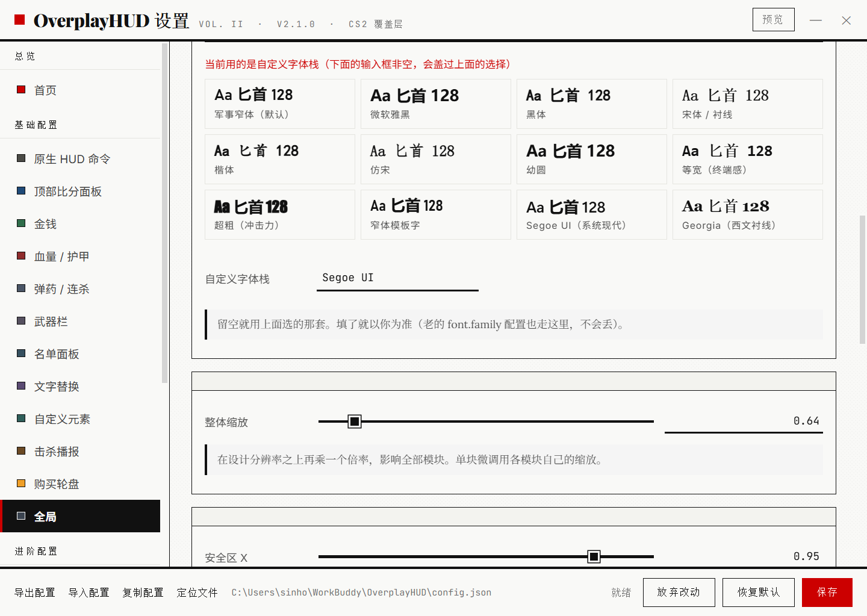The image size is (867, 616).
Task: Open 武器栏 configuration page
Action: pos(81,322)
